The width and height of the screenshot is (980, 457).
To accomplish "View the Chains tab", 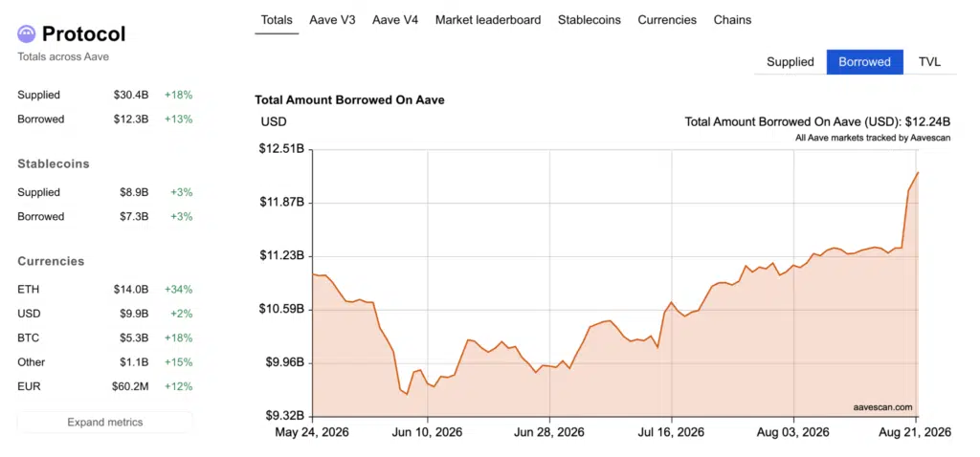I will 732,20.
